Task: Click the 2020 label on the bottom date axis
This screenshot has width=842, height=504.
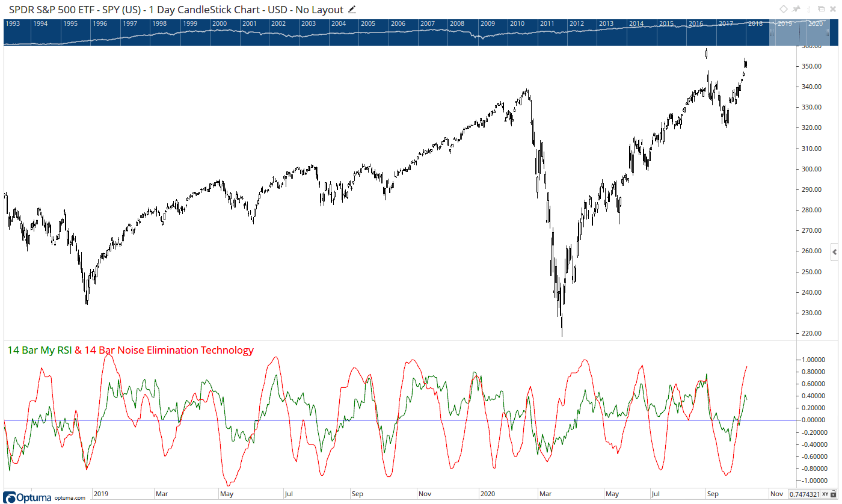Action: click(488, 494)
